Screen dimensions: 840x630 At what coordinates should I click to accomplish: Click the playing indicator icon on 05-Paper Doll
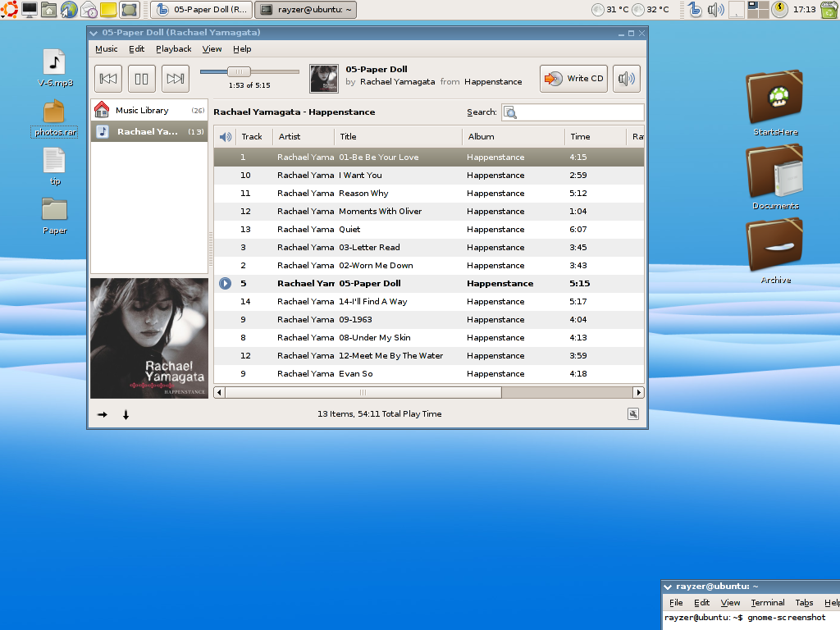coord(225,283)
